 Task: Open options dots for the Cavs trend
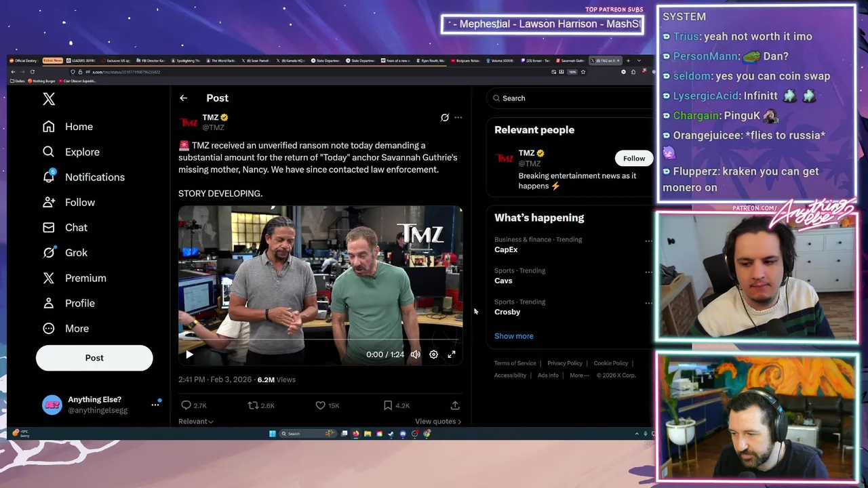tap(648, 272)
